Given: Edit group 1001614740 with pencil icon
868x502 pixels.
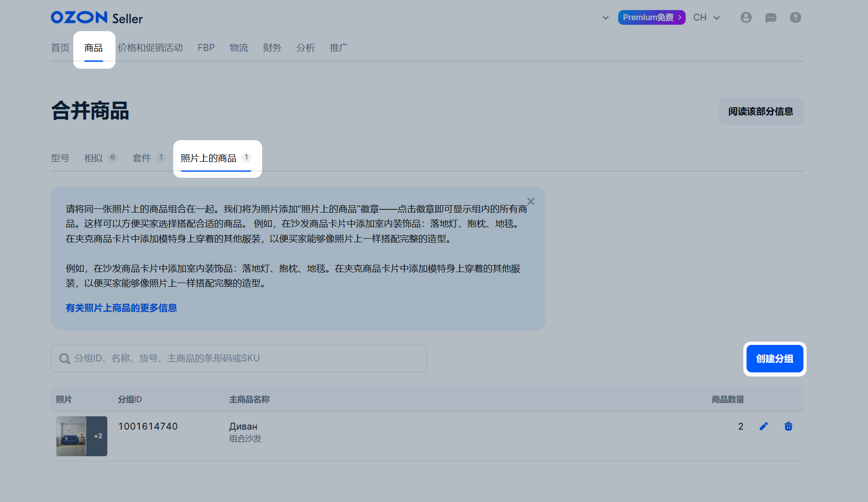Looking at the screenshot, I should point(764,426).
